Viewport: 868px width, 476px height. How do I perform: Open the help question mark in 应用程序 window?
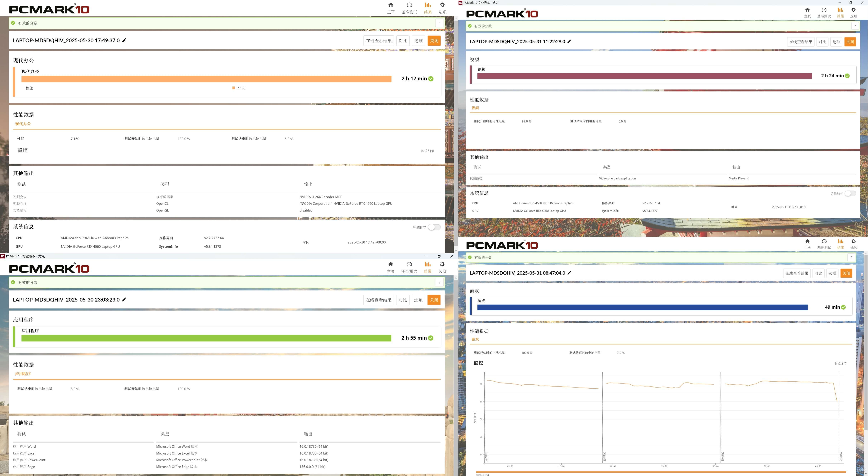pyautogui.click(x=439, y=282)
